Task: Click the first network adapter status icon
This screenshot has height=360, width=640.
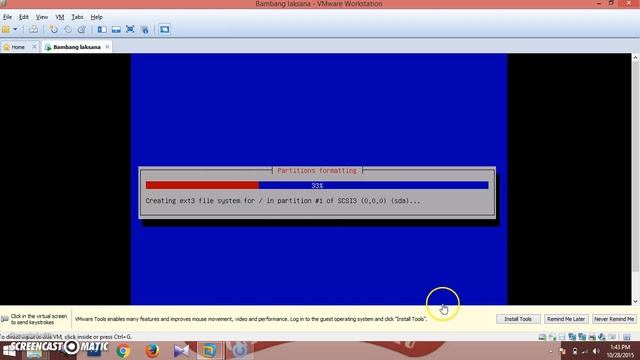Action: [x=572, y=337]
